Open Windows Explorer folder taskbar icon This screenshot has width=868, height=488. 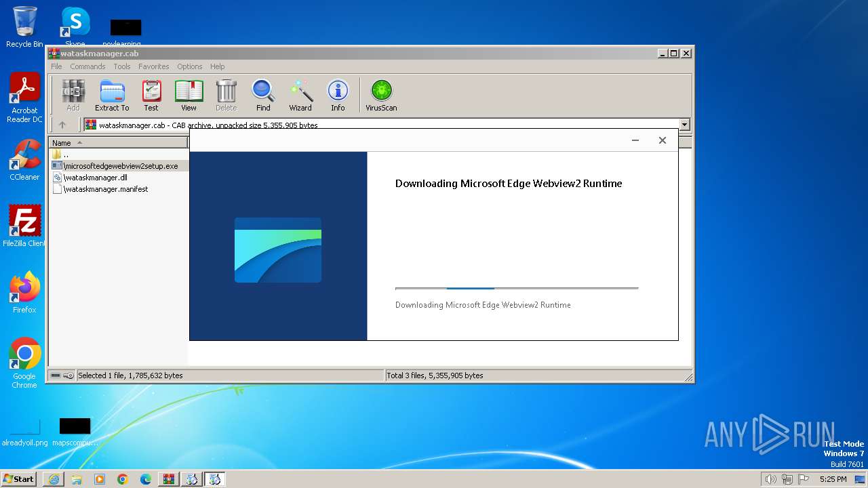pyautogui.click(x=77, y=479)
